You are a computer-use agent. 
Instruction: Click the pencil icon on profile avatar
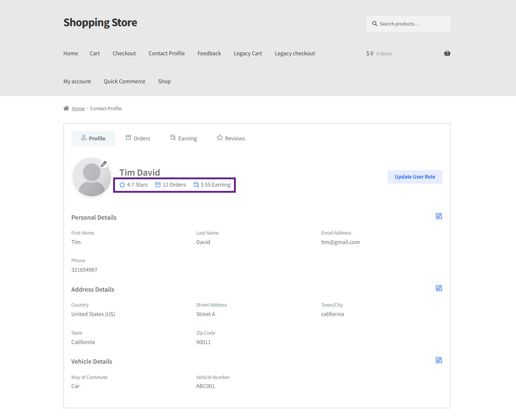104,164
